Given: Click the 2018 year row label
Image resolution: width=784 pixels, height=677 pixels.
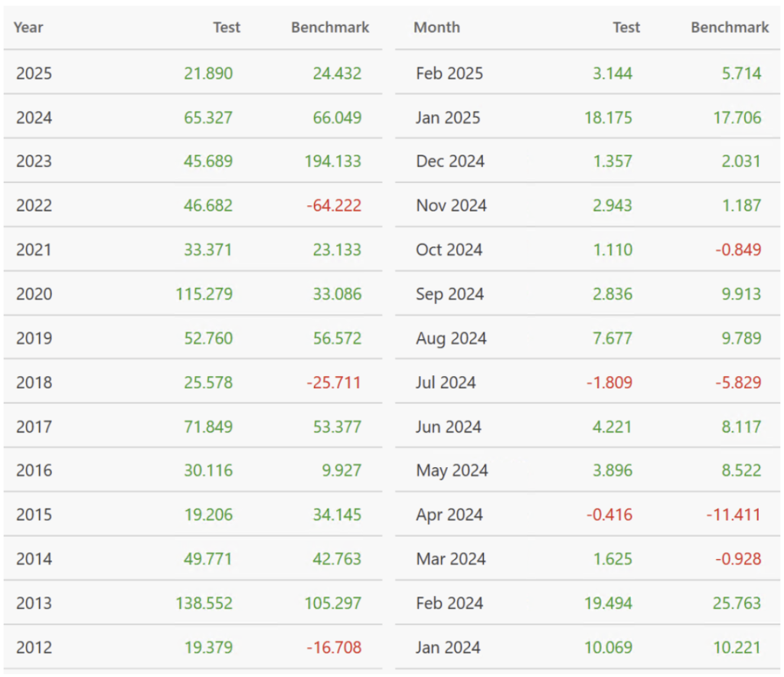Looking at the screenshot, I should 34,382.
